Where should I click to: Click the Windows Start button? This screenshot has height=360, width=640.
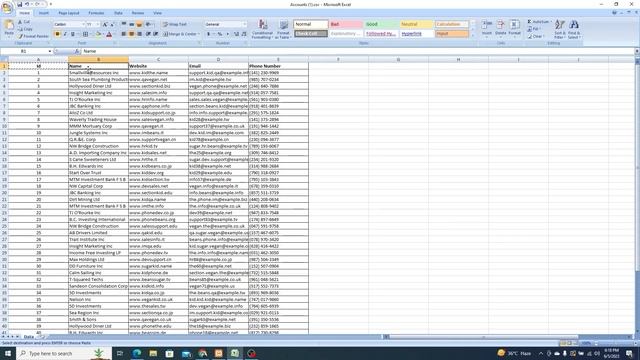pos(7,353)
